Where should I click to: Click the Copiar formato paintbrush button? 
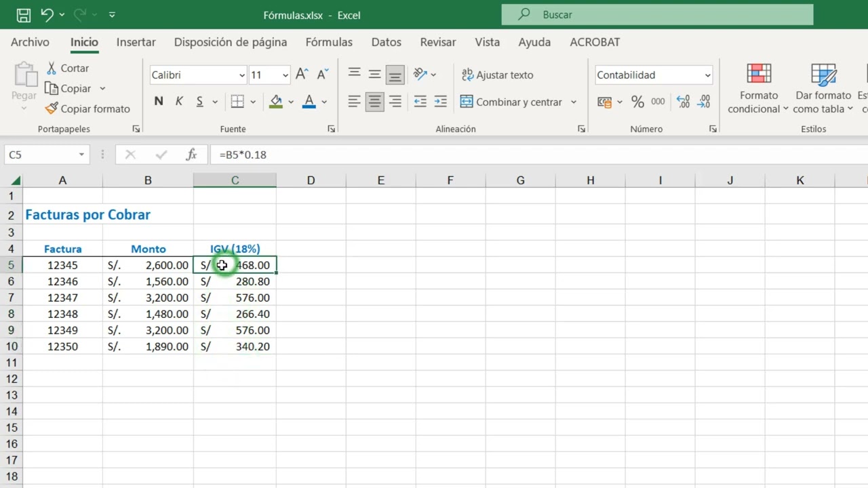87,109
